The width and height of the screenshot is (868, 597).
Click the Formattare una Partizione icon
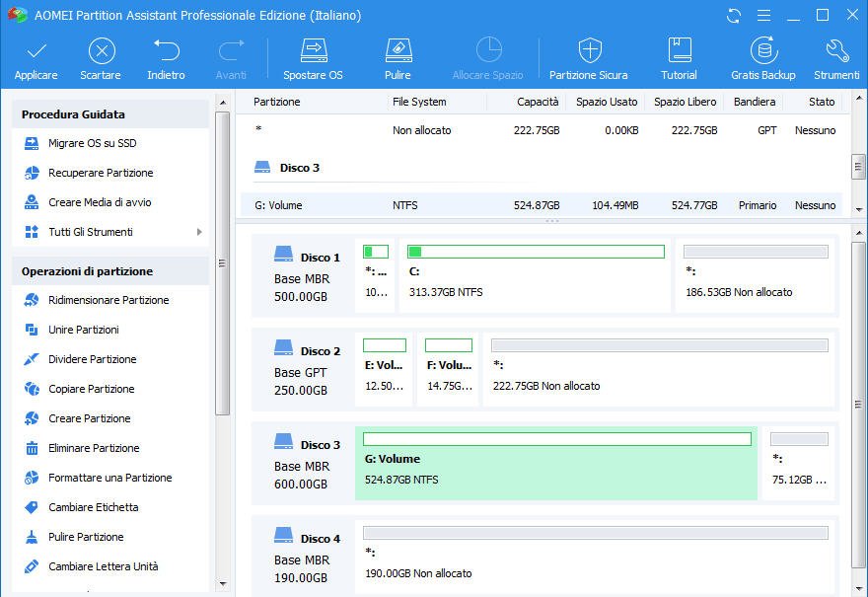pos(32,478)
